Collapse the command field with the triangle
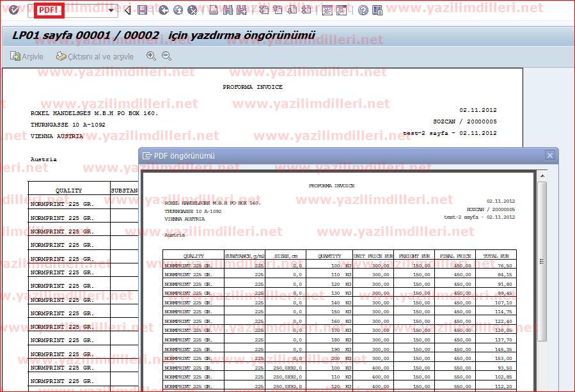575x392 pixels. point(128,10)
